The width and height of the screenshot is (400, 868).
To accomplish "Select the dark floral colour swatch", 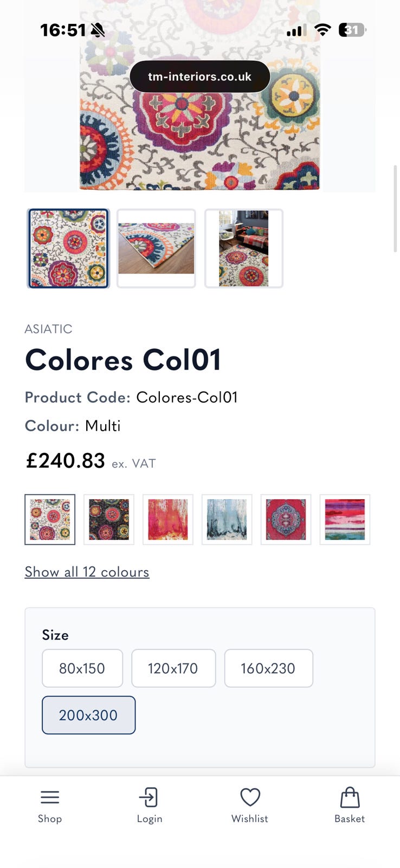I will pos(109,519).
